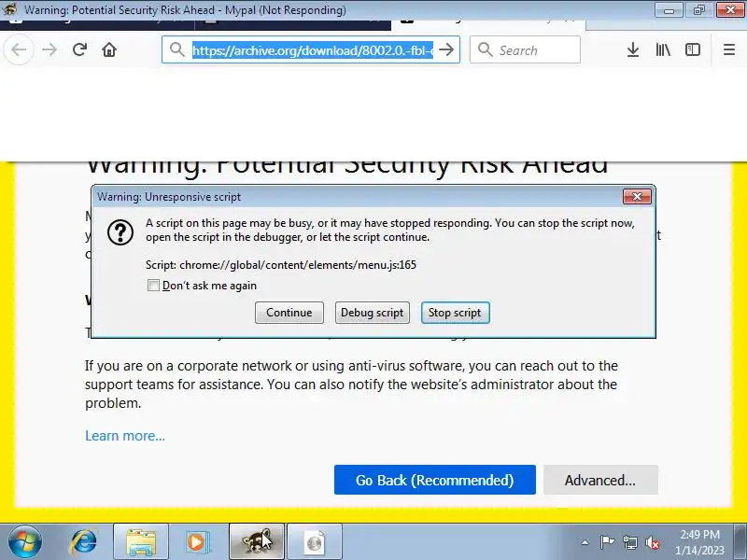This screenshot has width=747, height=560.
Task: Toggle the sidebar view
Action: pyautogui.click(x=693, y=49)
